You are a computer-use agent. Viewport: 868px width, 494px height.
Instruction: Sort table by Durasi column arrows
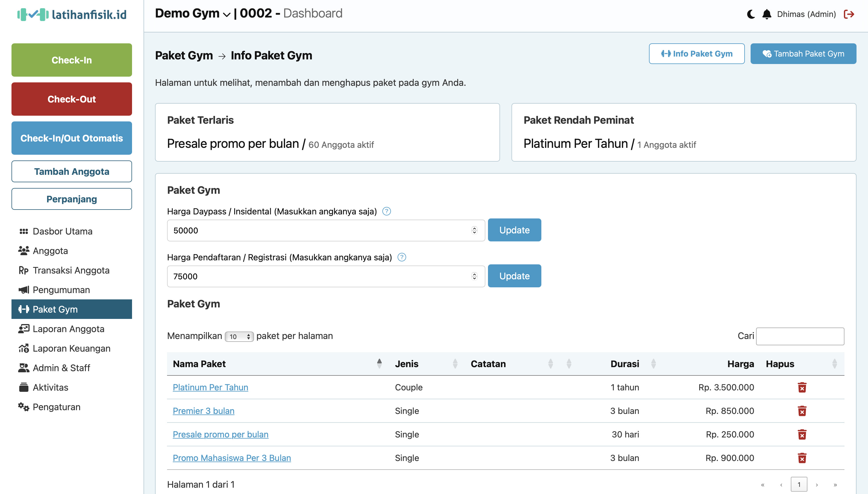click(653, 364)
